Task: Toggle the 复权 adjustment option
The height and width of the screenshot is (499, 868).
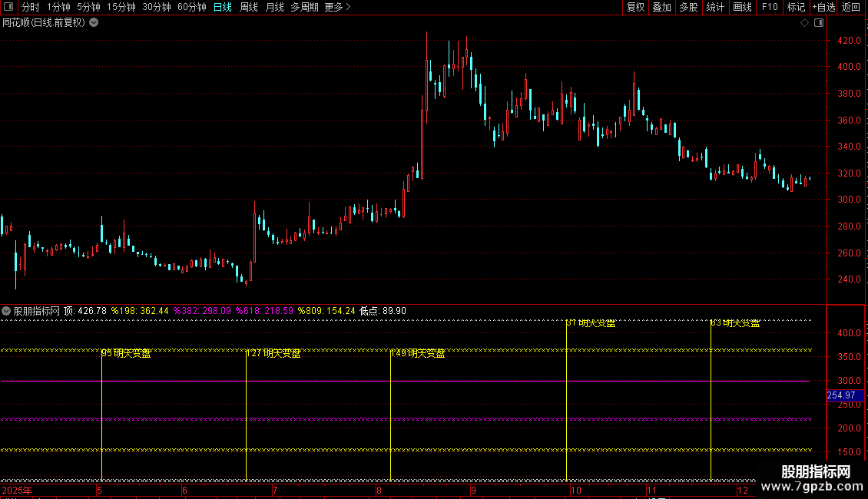Action: point(635,7)
